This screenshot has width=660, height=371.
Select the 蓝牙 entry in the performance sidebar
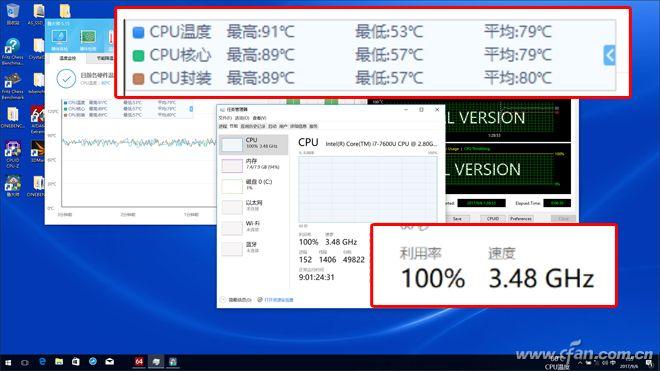click(253, 248)
